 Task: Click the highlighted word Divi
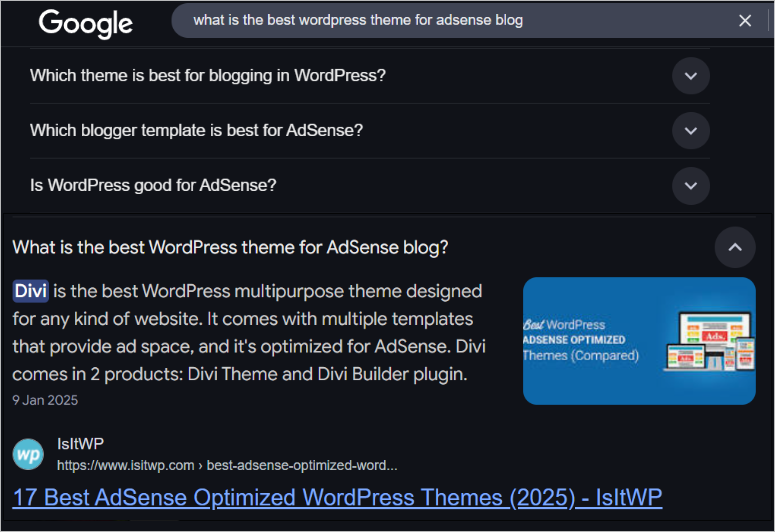(31, 291)
